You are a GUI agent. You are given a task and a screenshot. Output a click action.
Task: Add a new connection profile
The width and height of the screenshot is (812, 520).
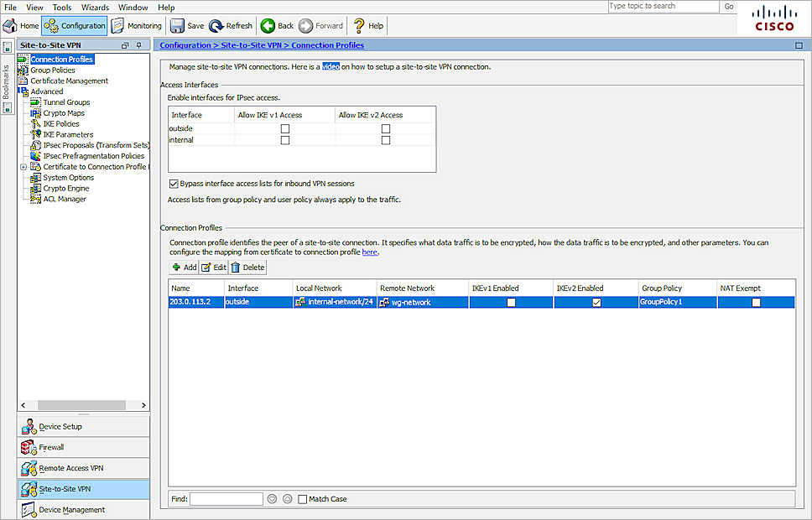coord(184,267)
